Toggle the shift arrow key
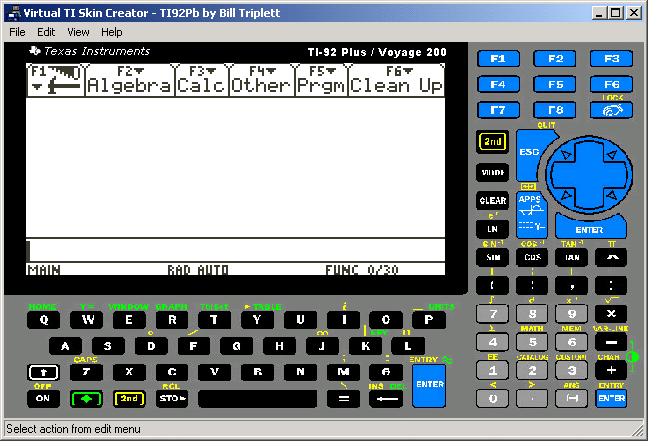 click(43, 372)
